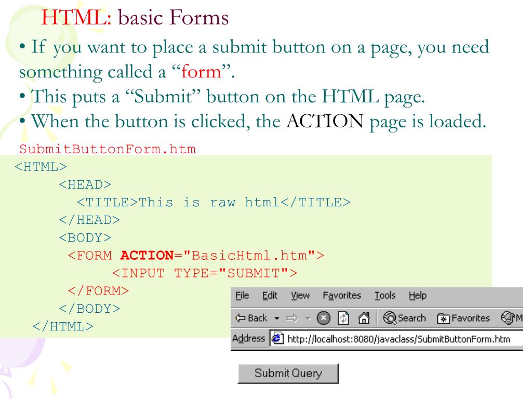
Task: Open the Edit menu
Action: pyautogui.click(x=270, y=296)
